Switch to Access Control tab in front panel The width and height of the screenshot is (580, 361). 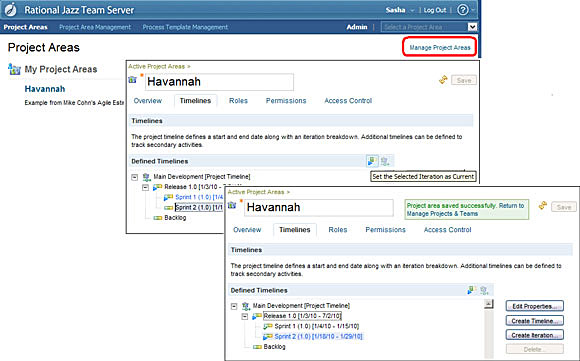448,230
